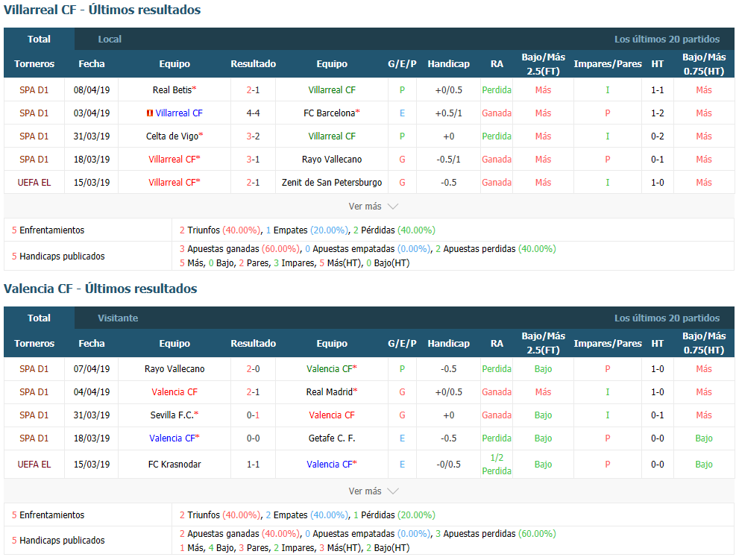Image resolution: width=739 pixels, height=560 pixels.
Task: Click the 3-1 result against Rayo Vallecano
Action: tap(253, 160)
